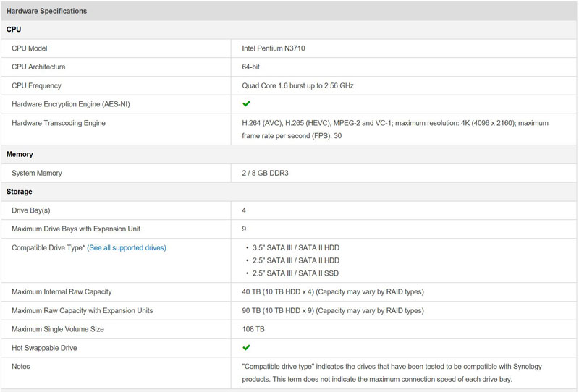Select the CPU section heading
The width and height of the screenshot is (579, 392).
click(14, 30)
